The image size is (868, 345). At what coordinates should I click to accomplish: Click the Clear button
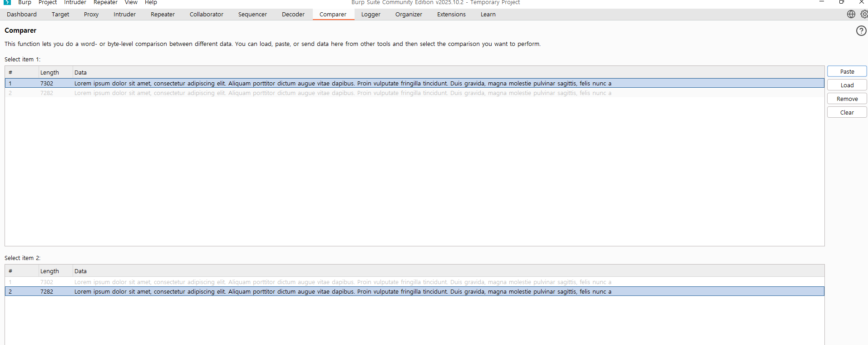[847, 112]
